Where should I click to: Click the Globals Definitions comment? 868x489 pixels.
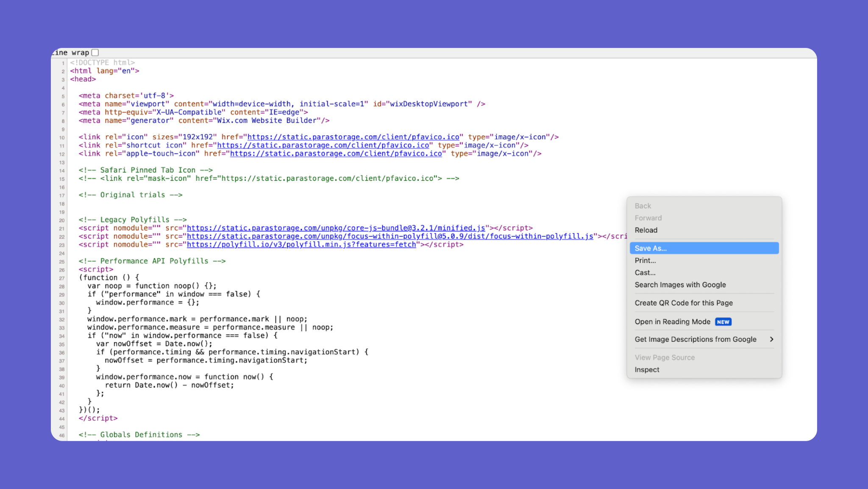[139, 435]
